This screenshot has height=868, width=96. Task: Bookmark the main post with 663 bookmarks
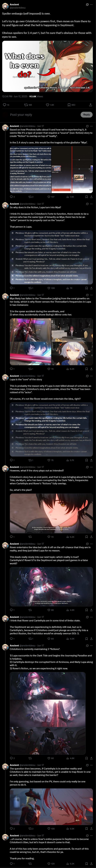71,105
